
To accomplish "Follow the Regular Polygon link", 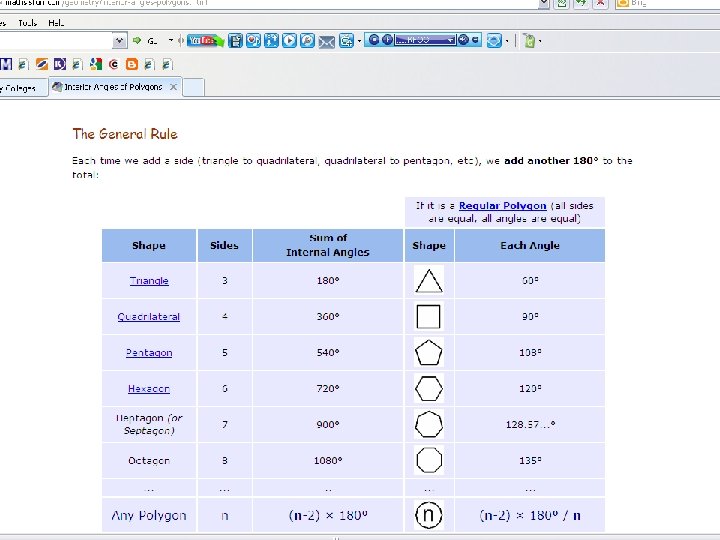I will [x=502, y=206].
